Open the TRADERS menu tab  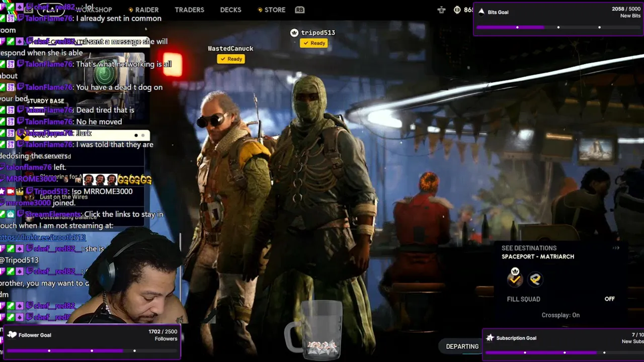189,10
